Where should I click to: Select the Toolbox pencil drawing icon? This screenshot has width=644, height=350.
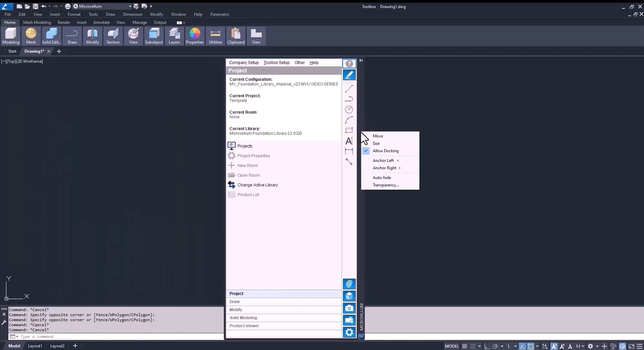[x=349, y=75]
